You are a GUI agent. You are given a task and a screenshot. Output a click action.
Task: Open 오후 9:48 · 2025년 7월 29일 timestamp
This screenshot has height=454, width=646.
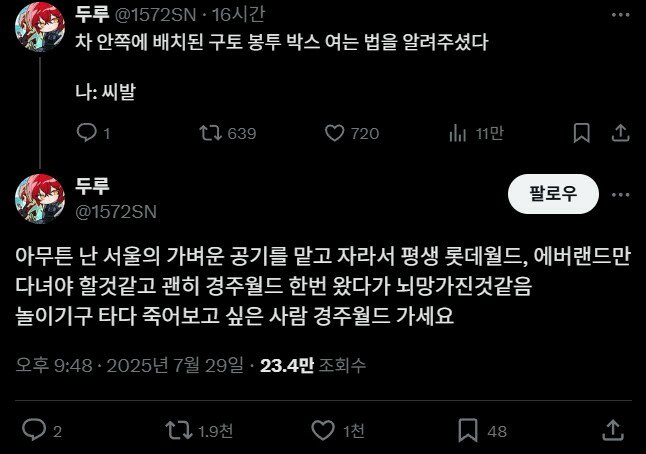(x=130, y=365)
